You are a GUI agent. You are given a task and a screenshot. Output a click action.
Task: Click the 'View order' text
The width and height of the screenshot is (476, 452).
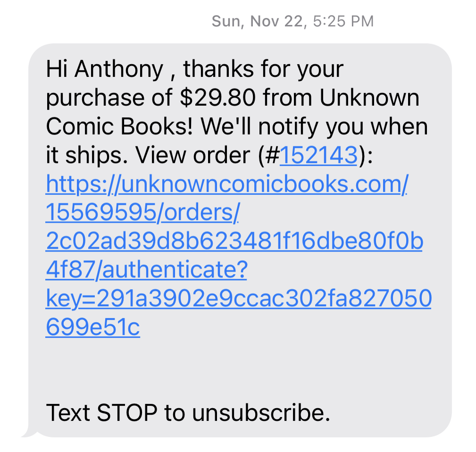coord(193,155)
